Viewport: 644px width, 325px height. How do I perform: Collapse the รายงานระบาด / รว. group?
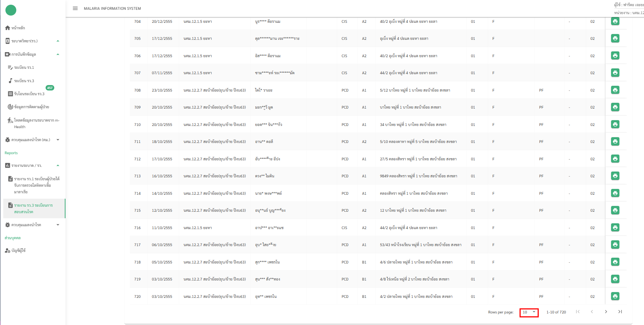point(58,165)
